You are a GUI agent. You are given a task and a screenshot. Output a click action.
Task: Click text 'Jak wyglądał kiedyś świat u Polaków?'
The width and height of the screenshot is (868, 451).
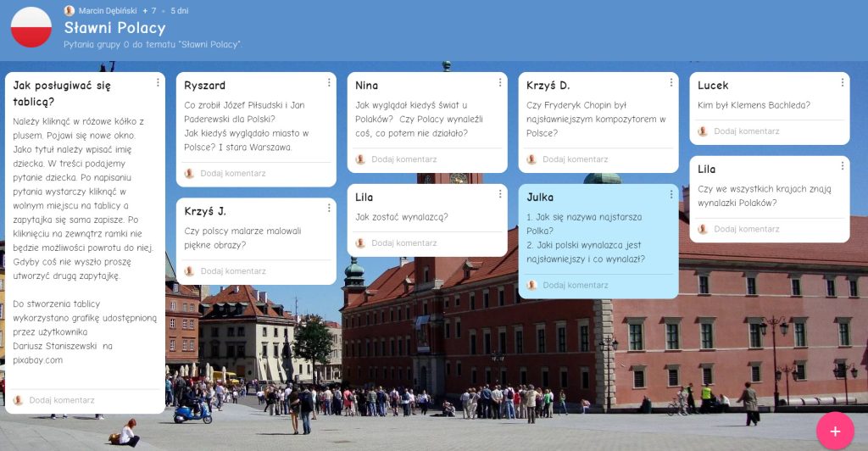(x=411, y=112)
